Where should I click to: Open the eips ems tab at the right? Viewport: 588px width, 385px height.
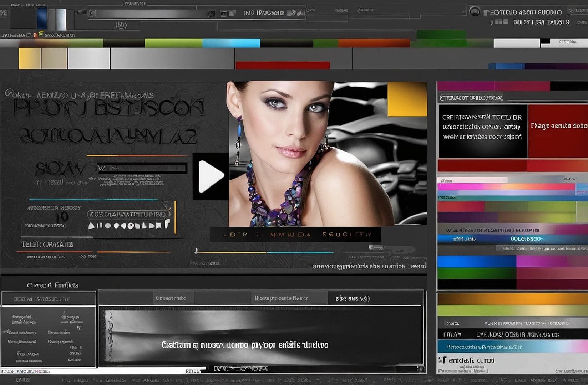(353, 298)
